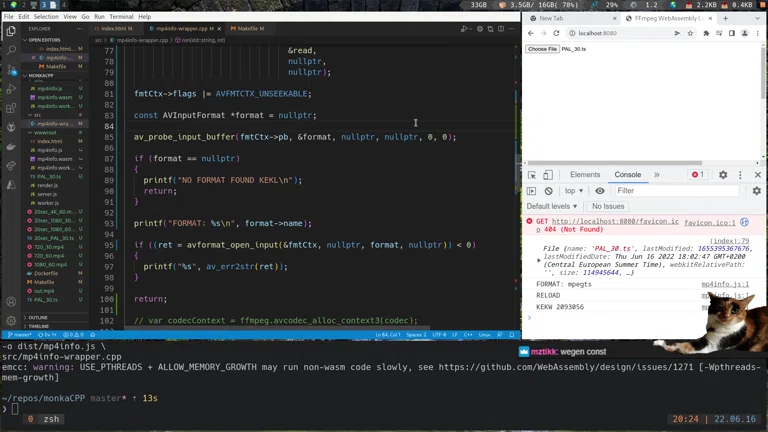Click the No Issues button
This screenshot has width=768, height=432.
[x=607, y=206]
